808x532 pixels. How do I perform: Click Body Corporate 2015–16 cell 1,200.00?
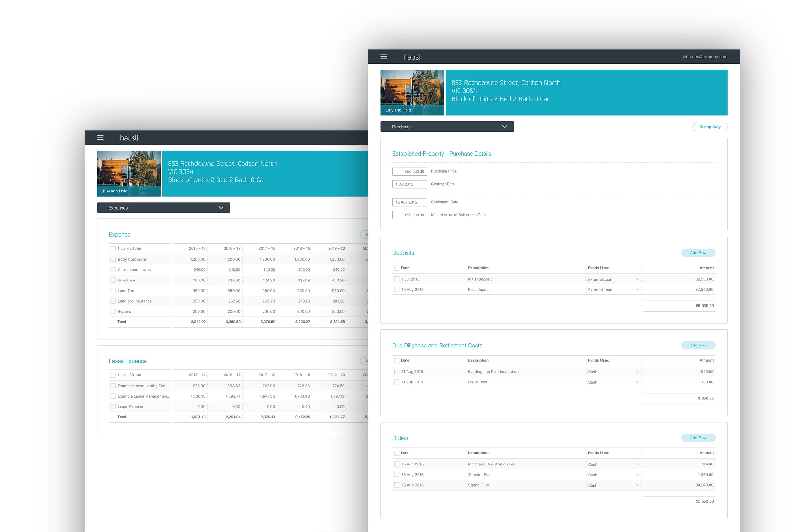pyautogui.click(x=198, y=259)
